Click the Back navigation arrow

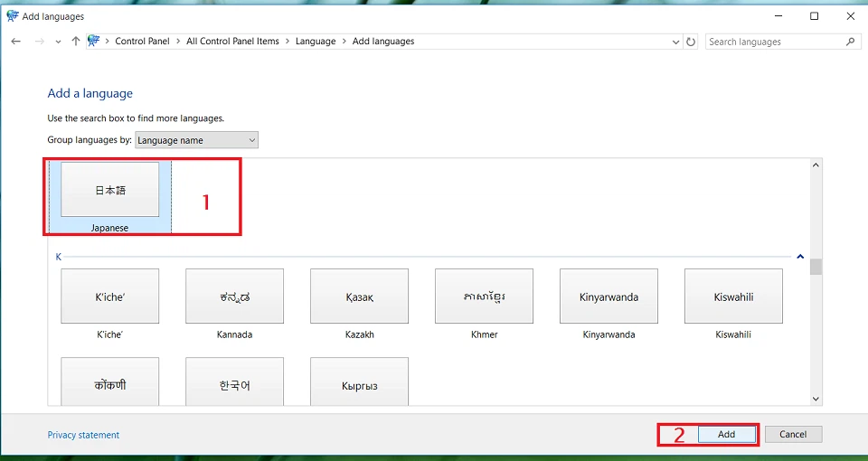(16, 42)
